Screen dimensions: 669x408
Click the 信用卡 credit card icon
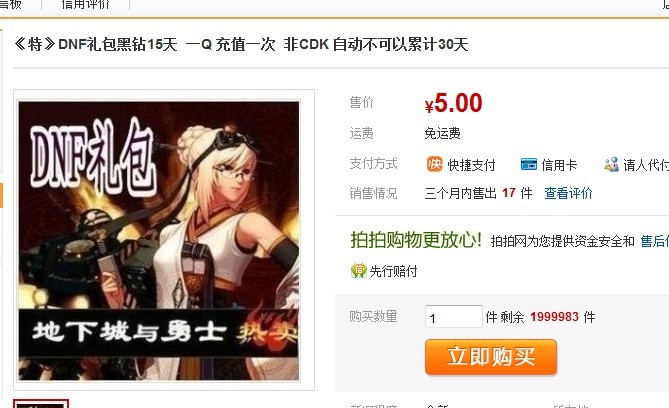click(529, 164)
